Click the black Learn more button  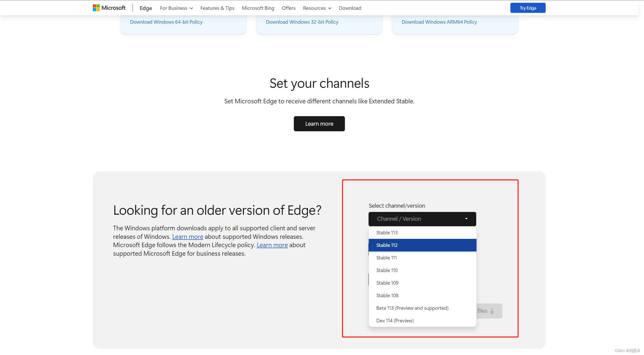pos(319,124)
